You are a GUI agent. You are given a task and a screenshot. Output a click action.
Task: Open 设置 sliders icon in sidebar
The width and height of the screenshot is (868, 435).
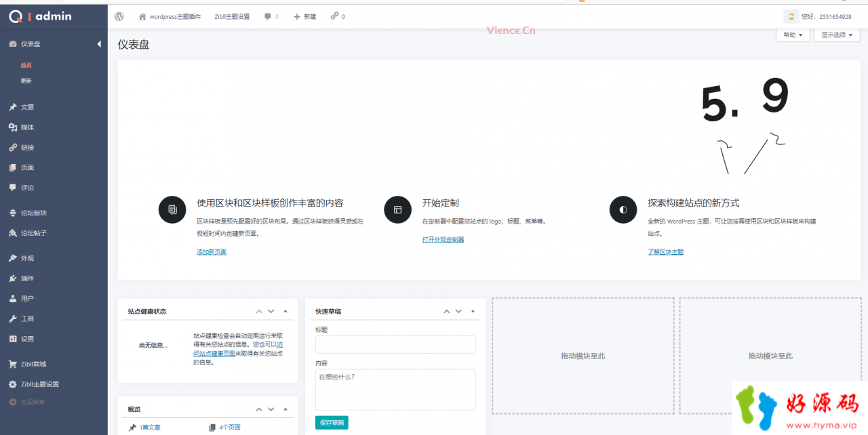coord(13,339)
